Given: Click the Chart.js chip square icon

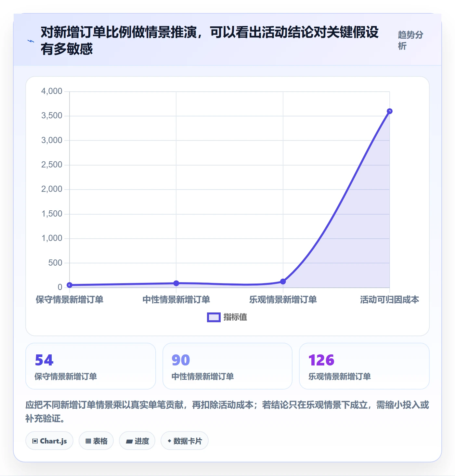Looking at the screenshot, I should tap(35, 441).
